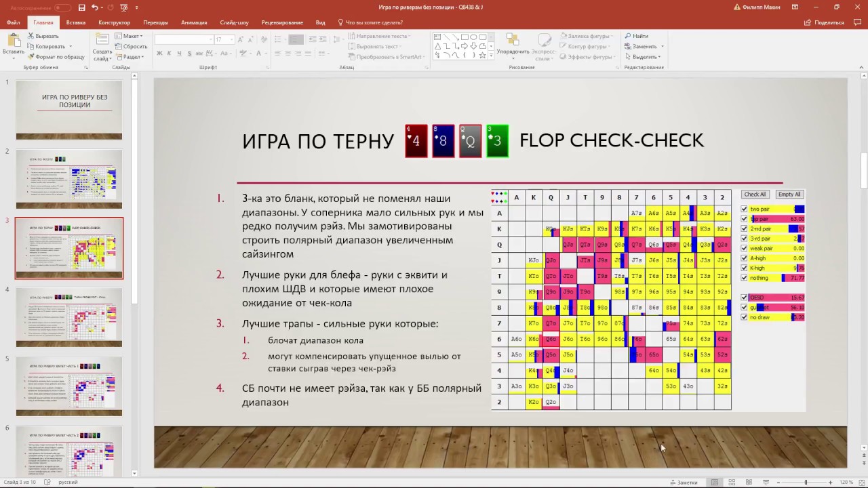Switch to the Вставка tab
This screenshot has height=488, width=868.
(x=76, y=22)
